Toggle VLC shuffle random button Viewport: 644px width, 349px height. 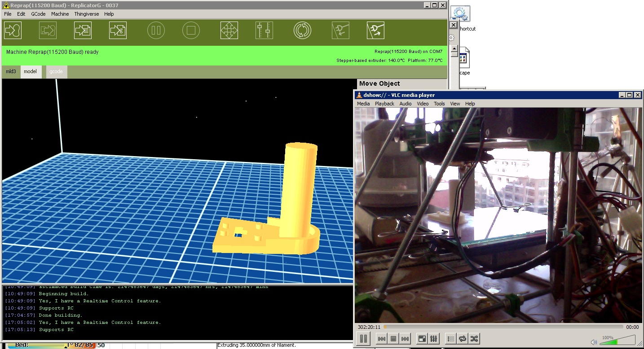474,339
